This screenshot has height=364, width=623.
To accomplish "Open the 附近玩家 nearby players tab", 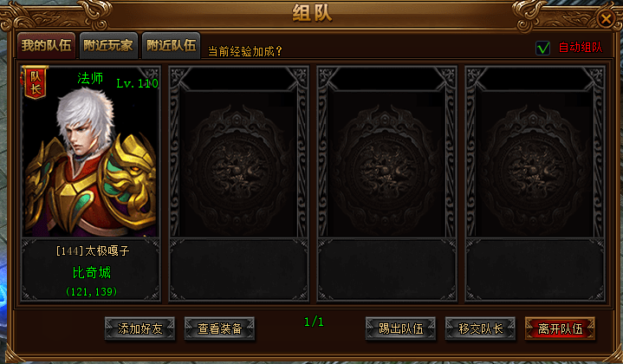I will pos(108,45).
